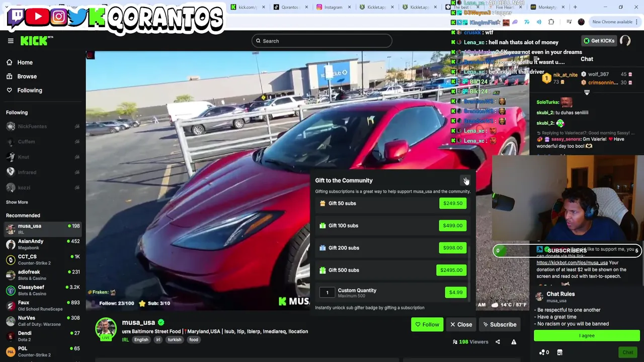Toggle notification bell for Knut
The height and width of the screenshot is (362, 644).
(x=77, y=157)
